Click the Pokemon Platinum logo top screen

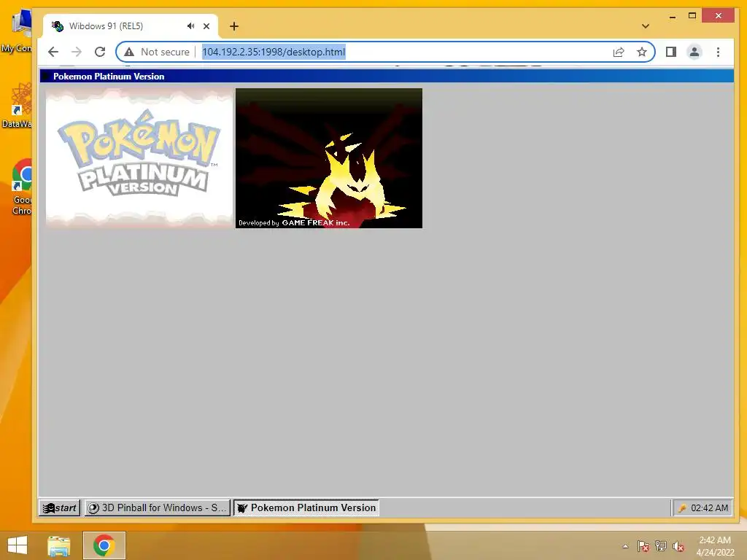139,158
